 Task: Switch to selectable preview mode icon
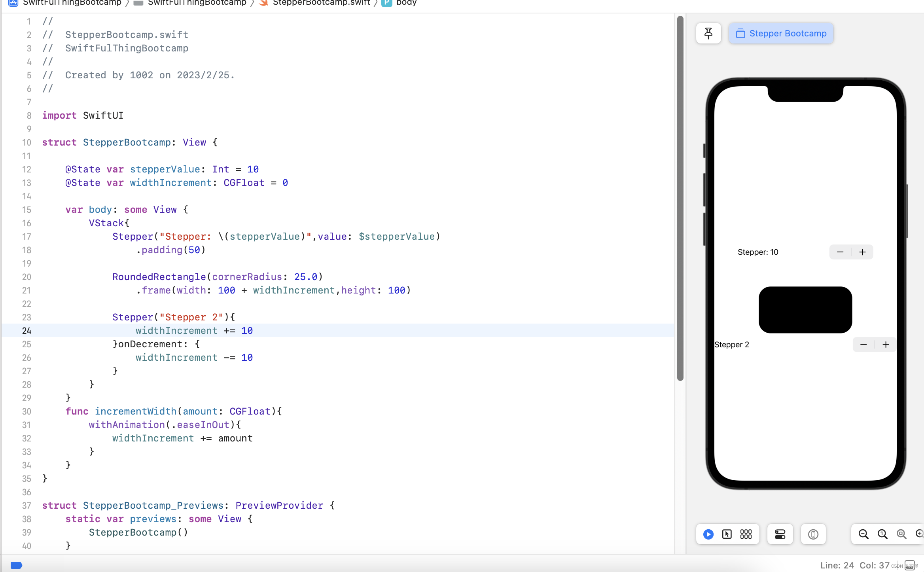click(x=727, y=534)
